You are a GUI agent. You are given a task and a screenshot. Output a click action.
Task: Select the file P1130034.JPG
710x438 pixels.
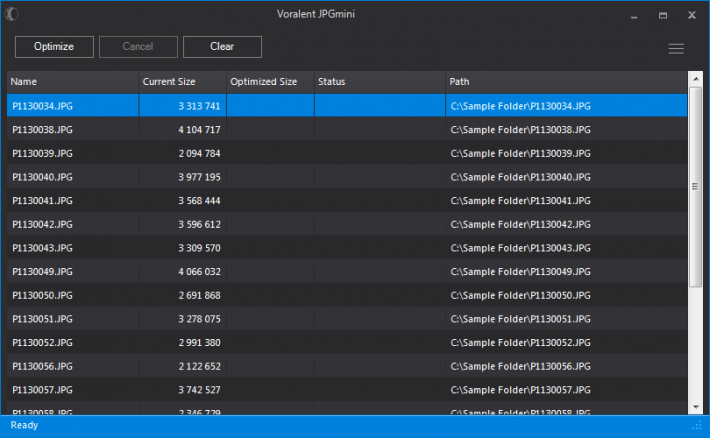pos(42,106)
